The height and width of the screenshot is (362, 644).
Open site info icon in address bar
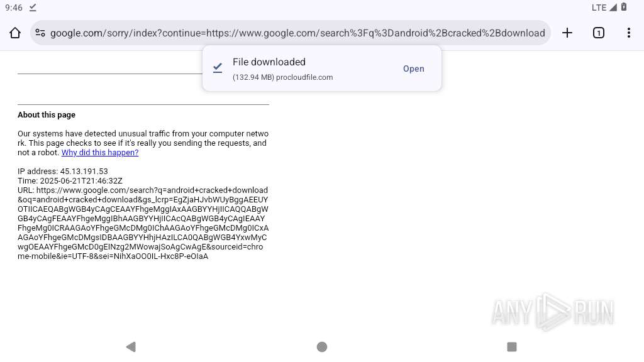pyautogui.click(x=40, y=33)
